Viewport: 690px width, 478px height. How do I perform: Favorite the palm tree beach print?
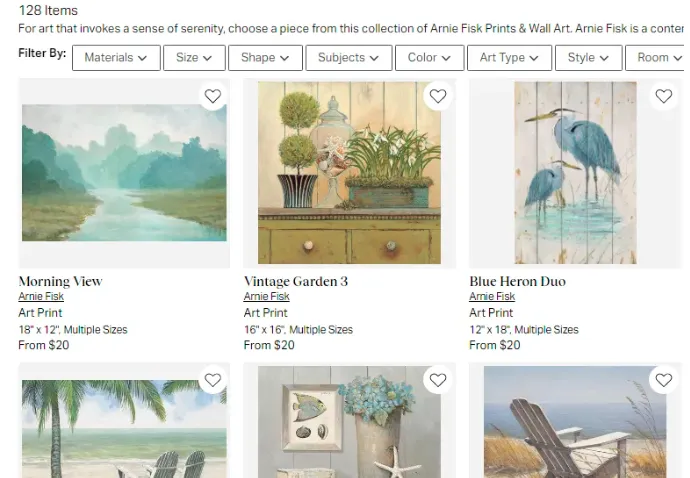coord(212,380)
